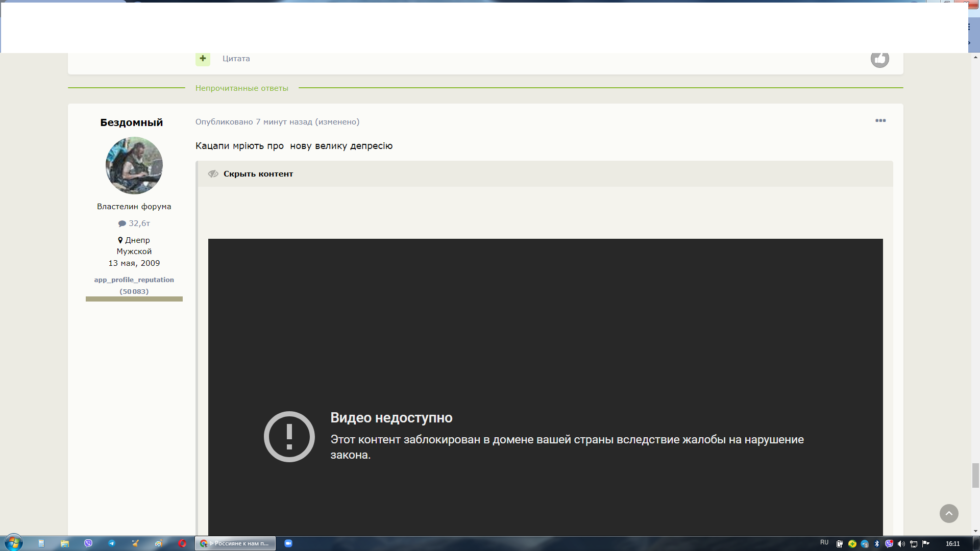Hide spoiler via Скрыть контент

click(258, 174)
